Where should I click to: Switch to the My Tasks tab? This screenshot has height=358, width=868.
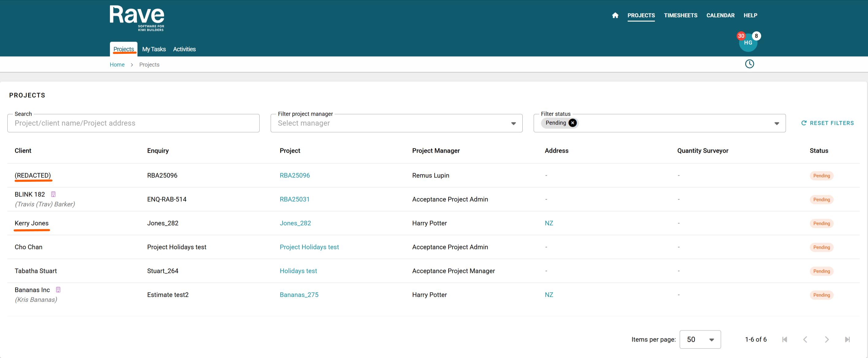click(154, 49)
